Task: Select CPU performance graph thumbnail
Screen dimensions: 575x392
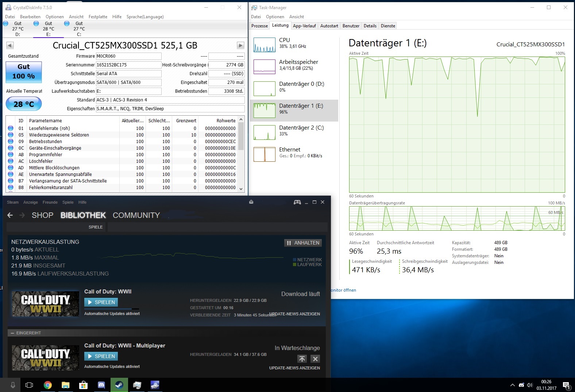Action: tap(265, 45)
